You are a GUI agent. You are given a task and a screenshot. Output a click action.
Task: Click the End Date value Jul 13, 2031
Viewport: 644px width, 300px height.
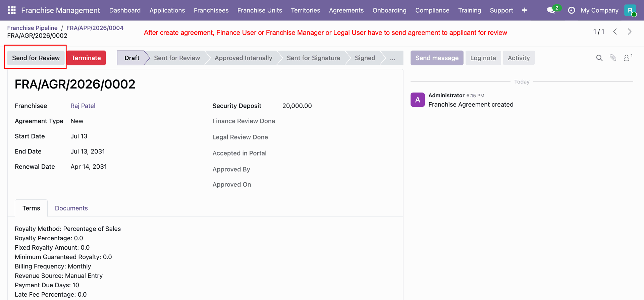(88, 152)
